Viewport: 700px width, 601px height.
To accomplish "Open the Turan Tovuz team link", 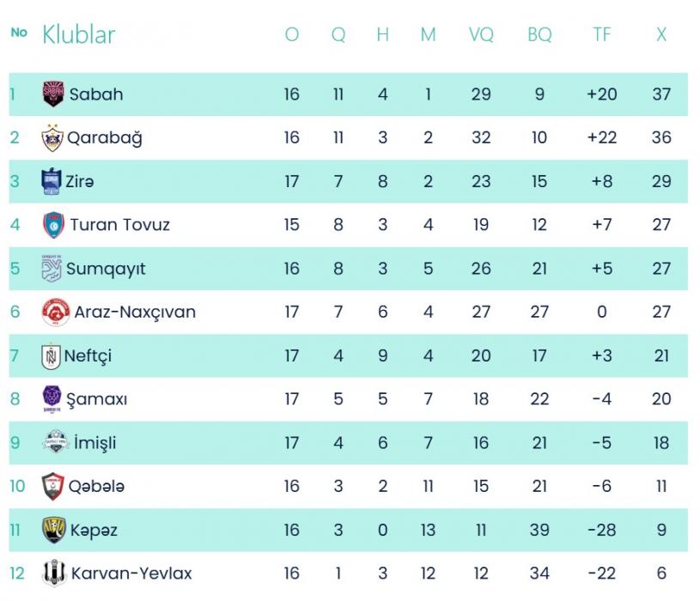I will tap(120, 225).
